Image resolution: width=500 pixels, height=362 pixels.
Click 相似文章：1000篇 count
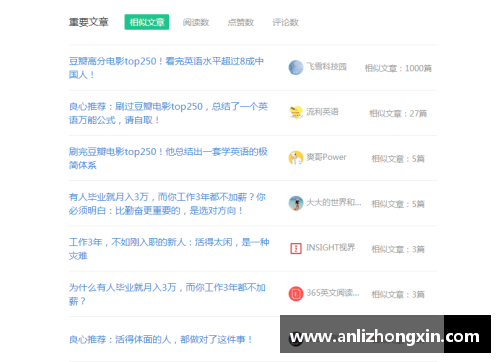coord(398,68)
